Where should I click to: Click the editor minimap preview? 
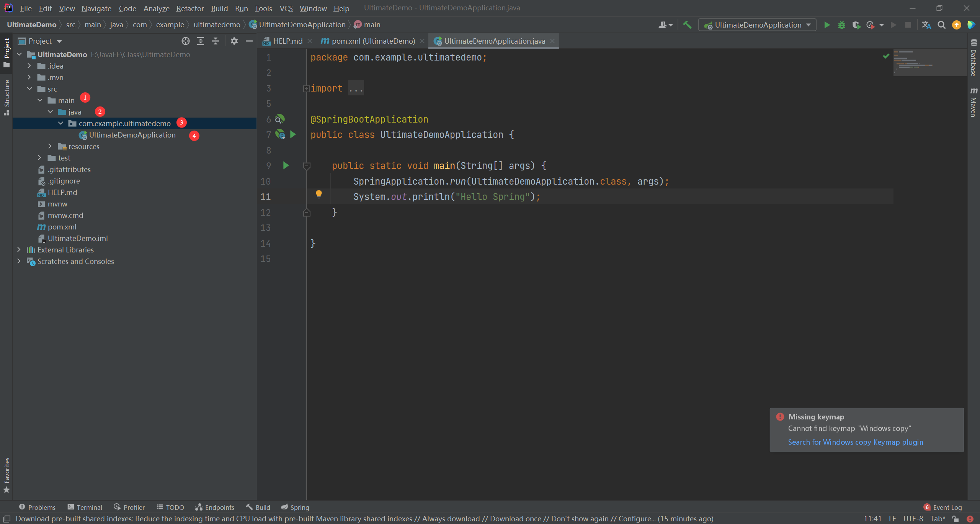click(x=929, y=62)
